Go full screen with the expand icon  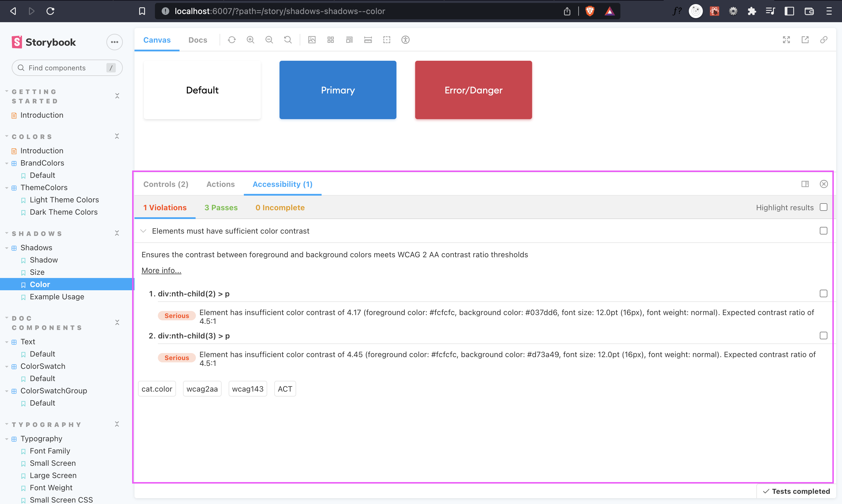click(x=786, y=40)
